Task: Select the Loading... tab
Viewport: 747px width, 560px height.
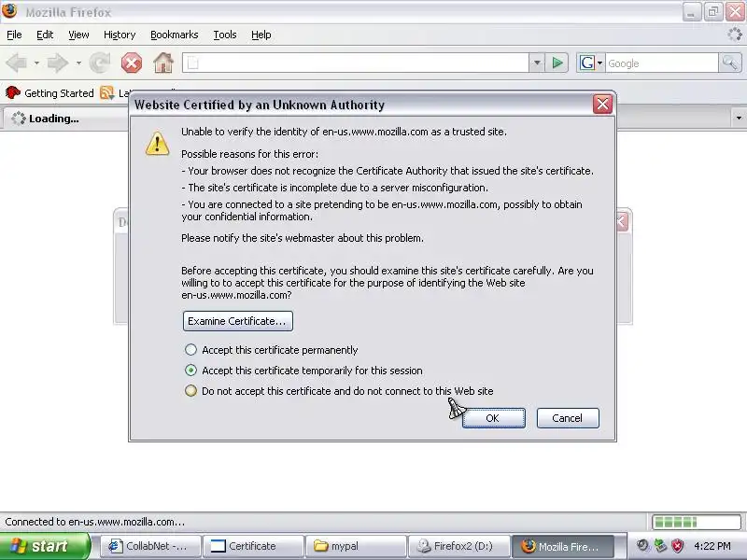Action: [x=65, y=119]
